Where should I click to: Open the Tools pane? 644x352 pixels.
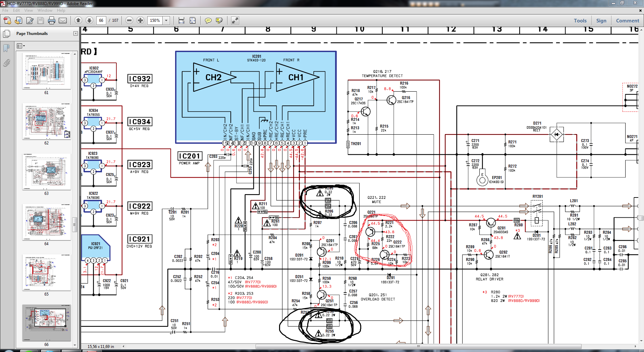coord(580,20)
